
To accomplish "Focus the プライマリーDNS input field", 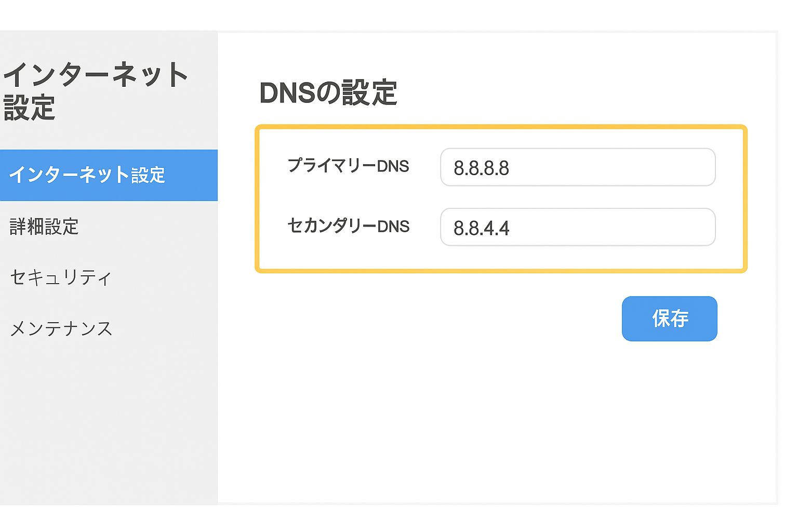I will coord(577,167).
